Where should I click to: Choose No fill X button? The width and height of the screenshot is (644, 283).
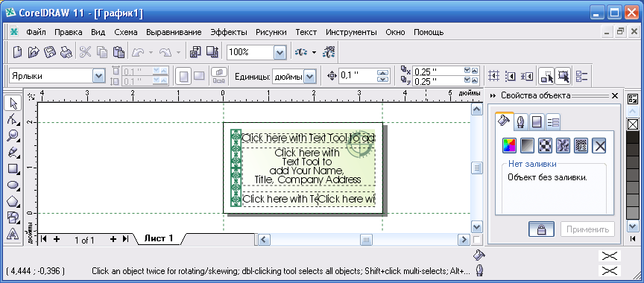(599, 145)
